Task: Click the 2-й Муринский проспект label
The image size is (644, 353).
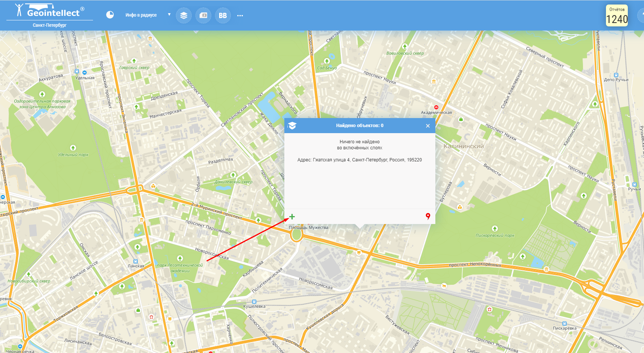Action: [217, 211]
